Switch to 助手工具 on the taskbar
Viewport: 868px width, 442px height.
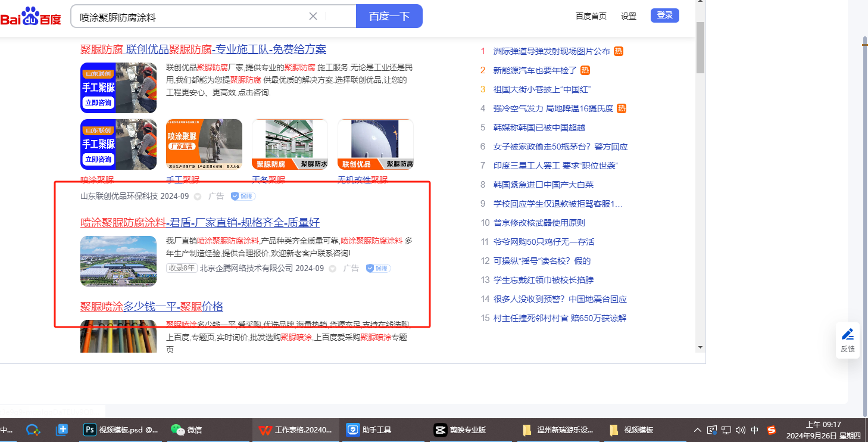(x=382, y=429)
